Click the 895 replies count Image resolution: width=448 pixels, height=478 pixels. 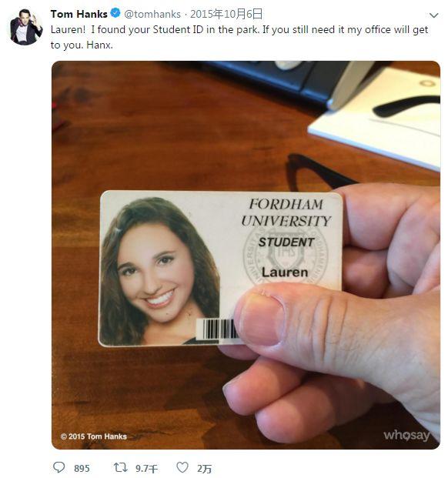(82, 468)
